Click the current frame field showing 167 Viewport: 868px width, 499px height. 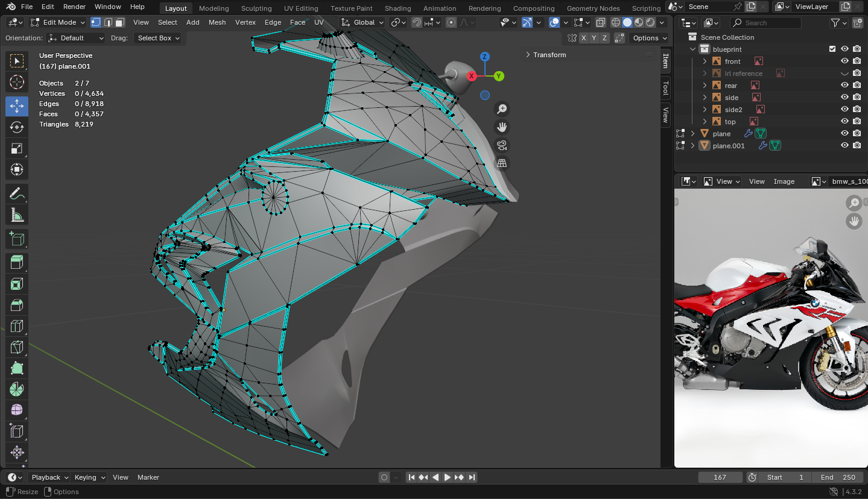click(x=720, y=477)
